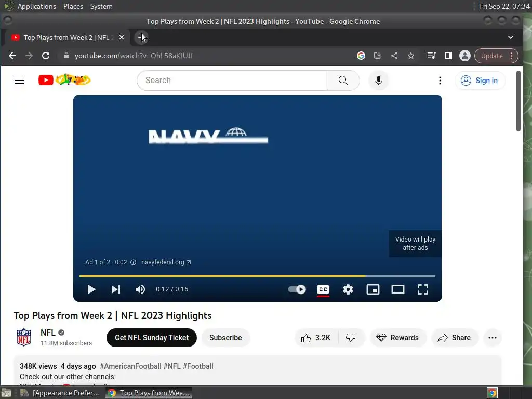The width and height of the screenshot is (532, 399).
Task: Subscribe to the NFL channel
Action: pyautogui.click(x=225, y=338)
